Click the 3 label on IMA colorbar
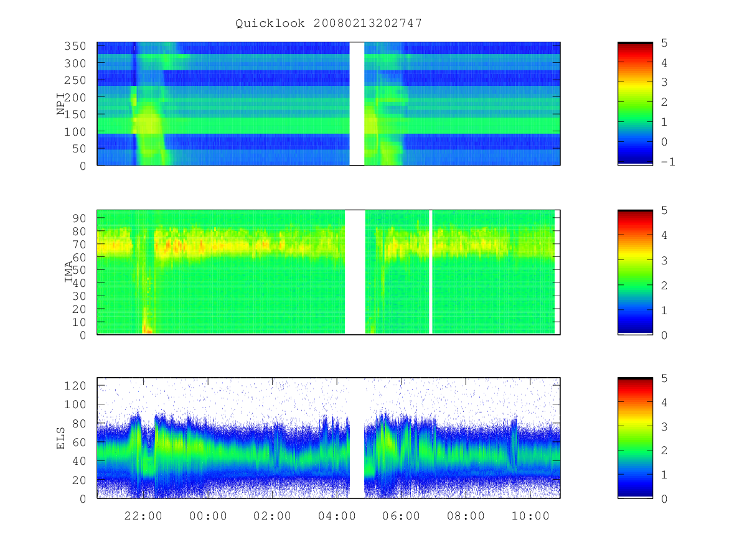The height and width of the screenshot is (560, 747). tap(664, 260)
